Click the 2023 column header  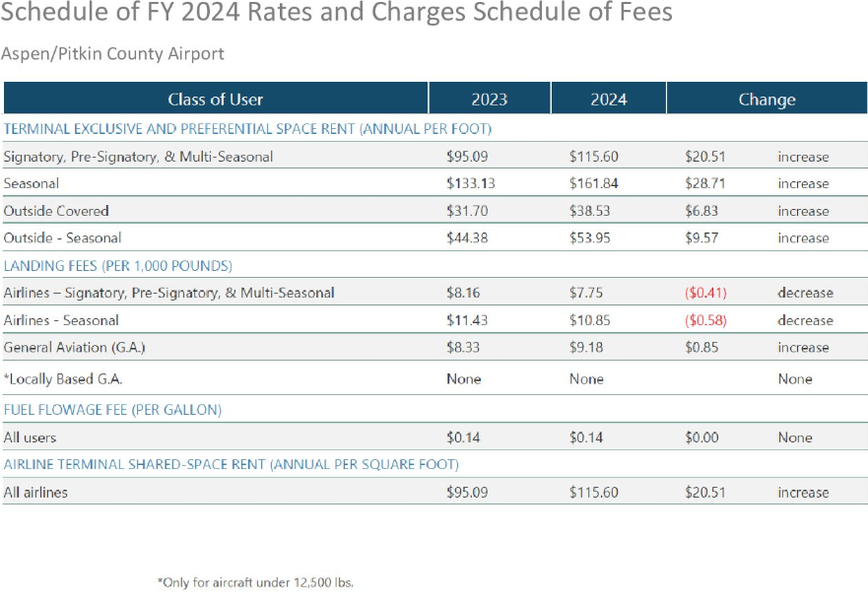click(489, 99)
